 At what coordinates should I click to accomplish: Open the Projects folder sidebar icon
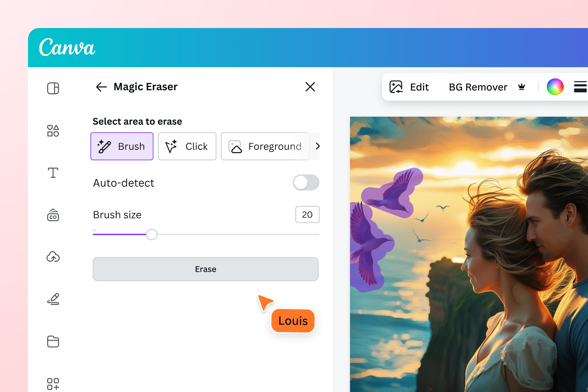coord(53,342)
